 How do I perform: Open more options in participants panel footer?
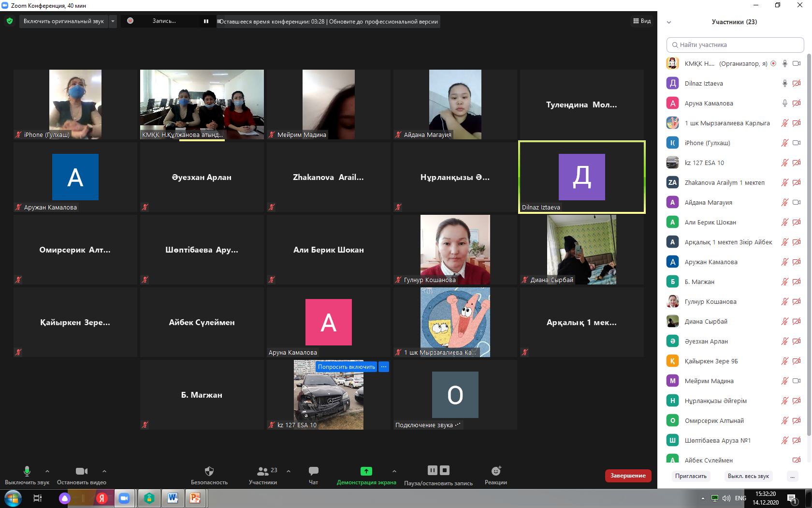point(792,476)
